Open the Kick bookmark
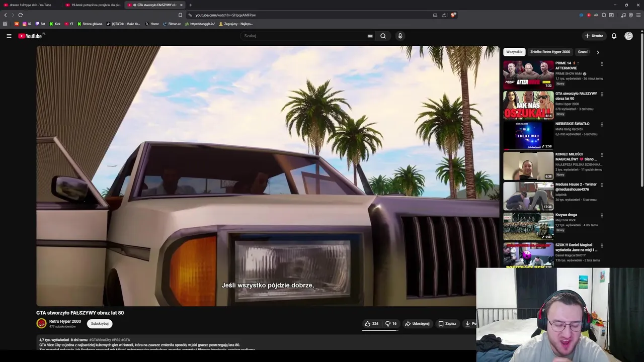 click(55, 24)
